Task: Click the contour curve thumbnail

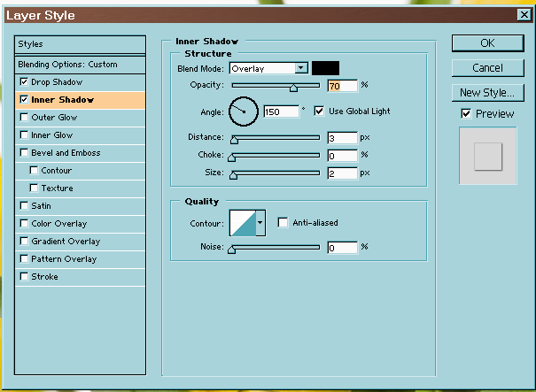Action: click(x=242, y=223)
